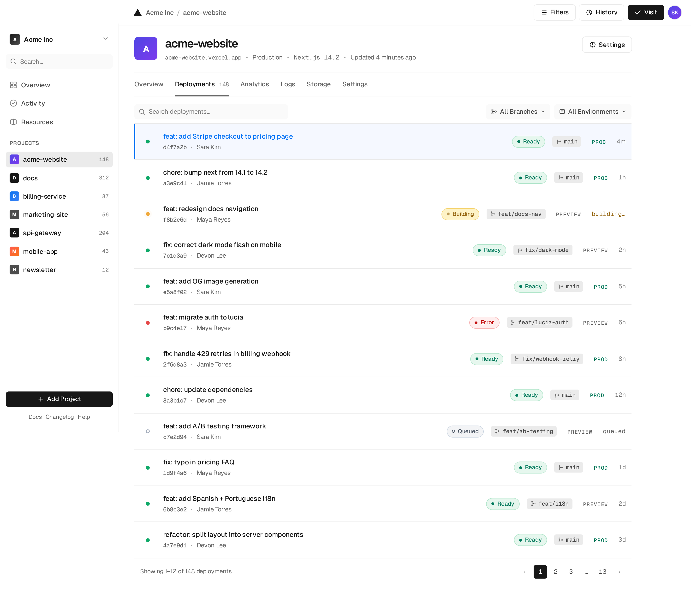This screenshot has height=616, width=691.
Task: Open the Analytics tab
Action: point(255,84)
